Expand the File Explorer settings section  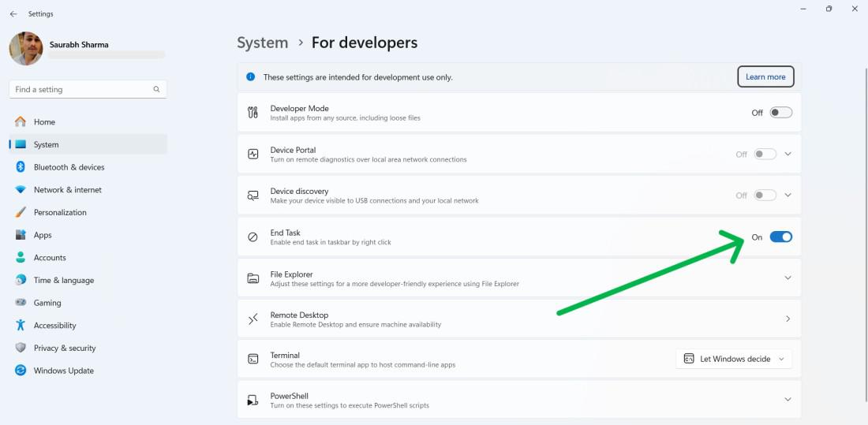[787, 278]
